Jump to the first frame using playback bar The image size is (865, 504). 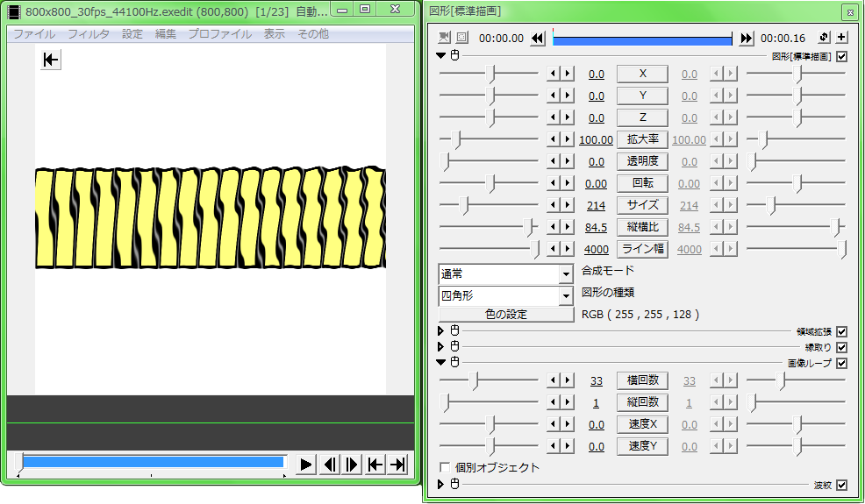[375, 465]
